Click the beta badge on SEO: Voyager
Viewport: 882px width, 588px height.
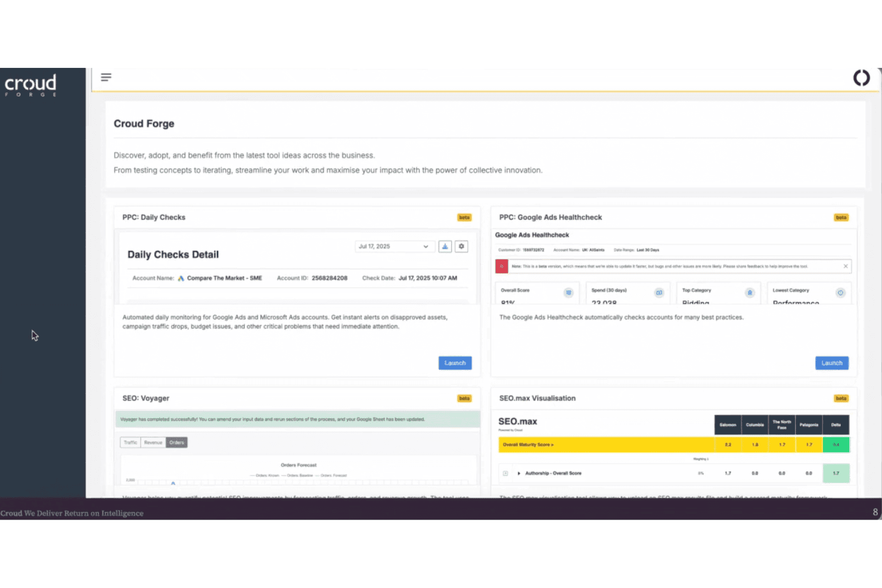(464, 399)
